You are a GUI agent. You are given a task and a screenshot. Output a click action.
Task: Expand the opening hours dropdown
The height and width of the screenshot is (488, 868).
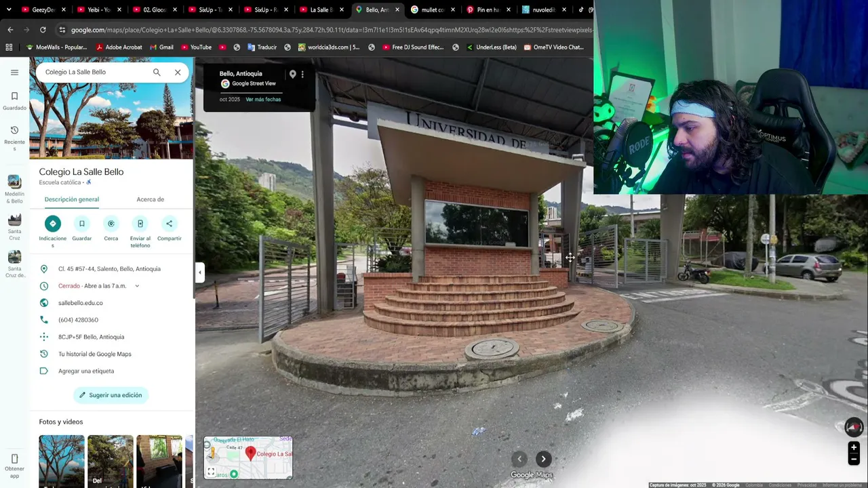[137, 286]
